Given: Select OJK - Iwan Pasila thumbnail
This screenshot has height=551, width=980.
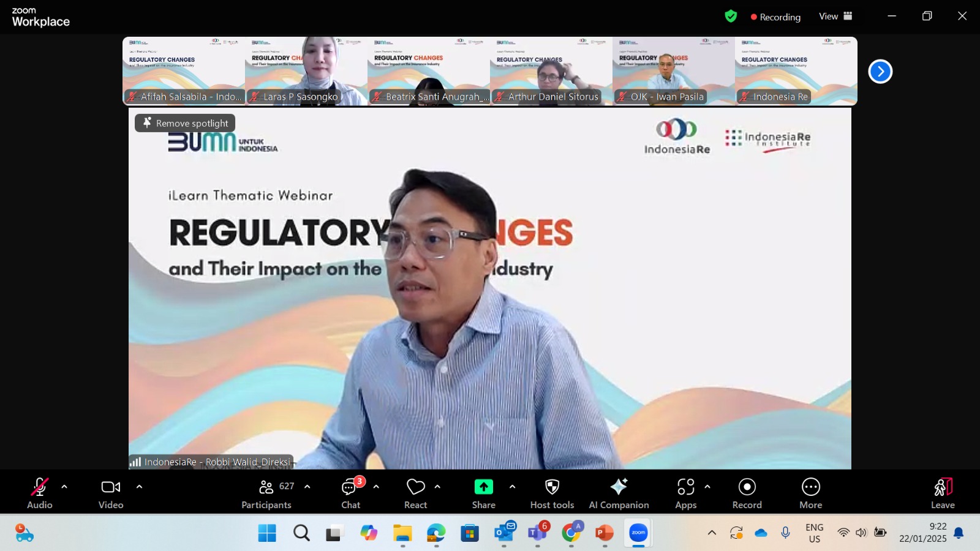Looking at the screenshot, I should tap(674, 71).
